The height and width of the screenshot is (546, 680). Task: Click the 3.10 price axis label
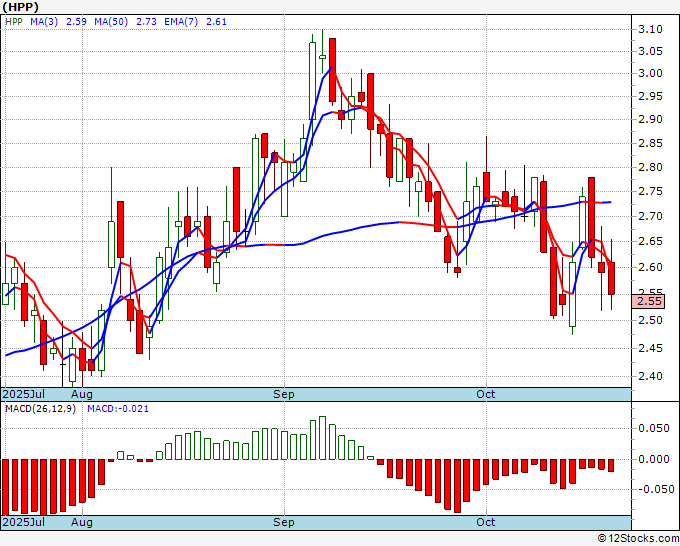pyautogui.click(x=651, y=29)
